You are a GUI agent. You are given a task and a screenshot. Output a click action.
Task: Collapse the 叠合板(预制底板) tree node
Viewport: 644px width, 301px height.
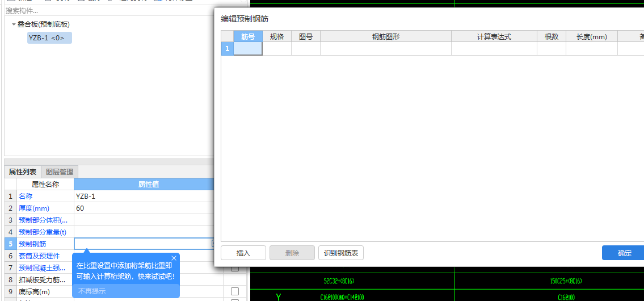[x=14, y=24]
